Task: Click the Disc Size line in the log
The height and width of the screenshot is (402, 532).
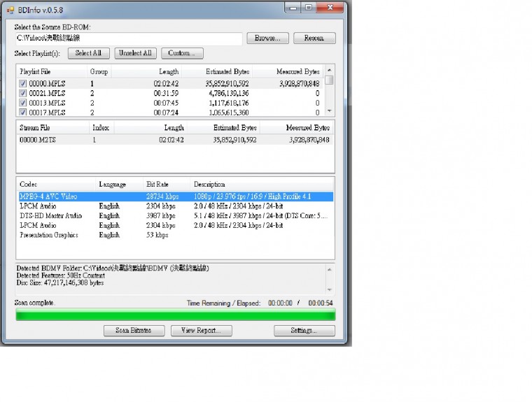Action: tap(60, 282)
